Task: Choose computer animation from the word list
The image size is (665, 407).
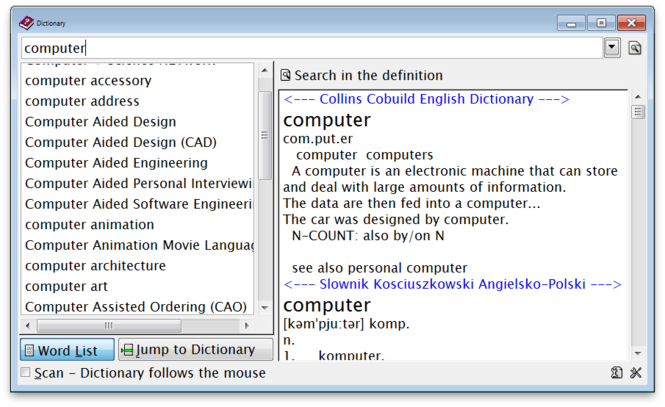Action: pyautogui.click(x=89, y=225)
